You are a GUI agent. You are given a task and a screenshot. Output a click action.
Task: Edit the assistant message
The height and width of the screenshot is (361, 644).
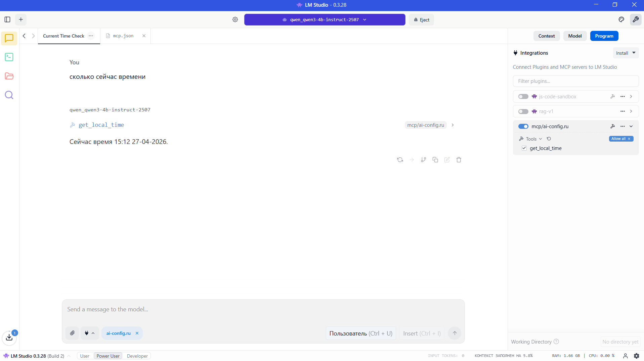point(447,160)
